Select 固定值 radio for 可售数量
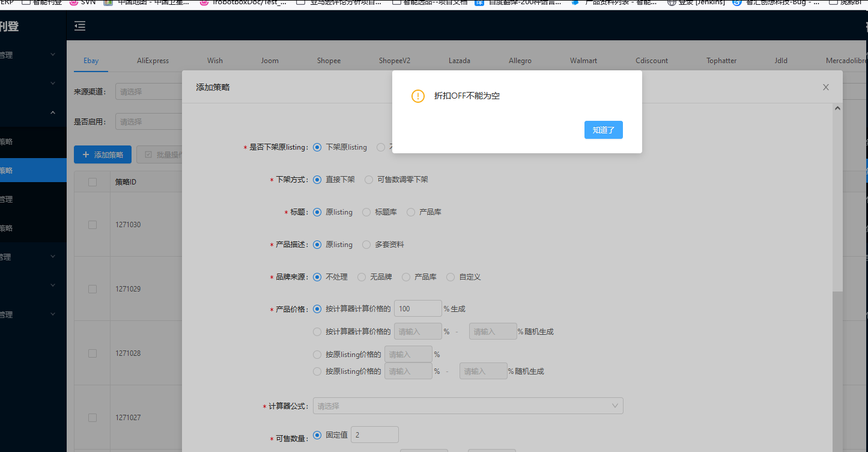 point(317,435)
